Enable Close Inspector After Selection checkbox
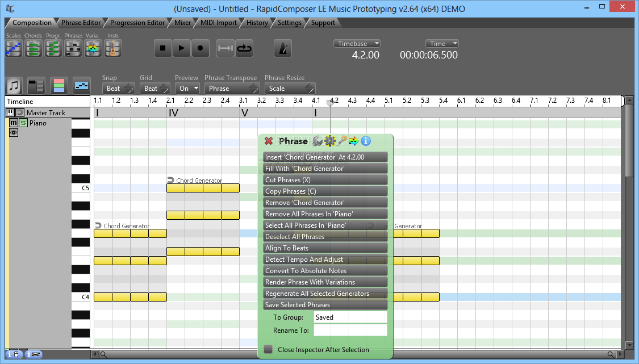639x364 pixels. 268,349
